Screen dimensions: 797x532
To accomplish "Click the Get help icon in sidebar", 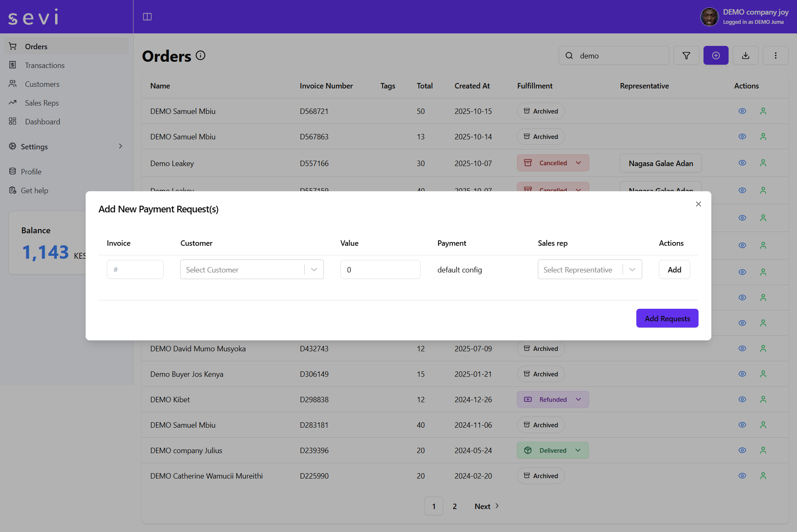I will pos(13,190).
